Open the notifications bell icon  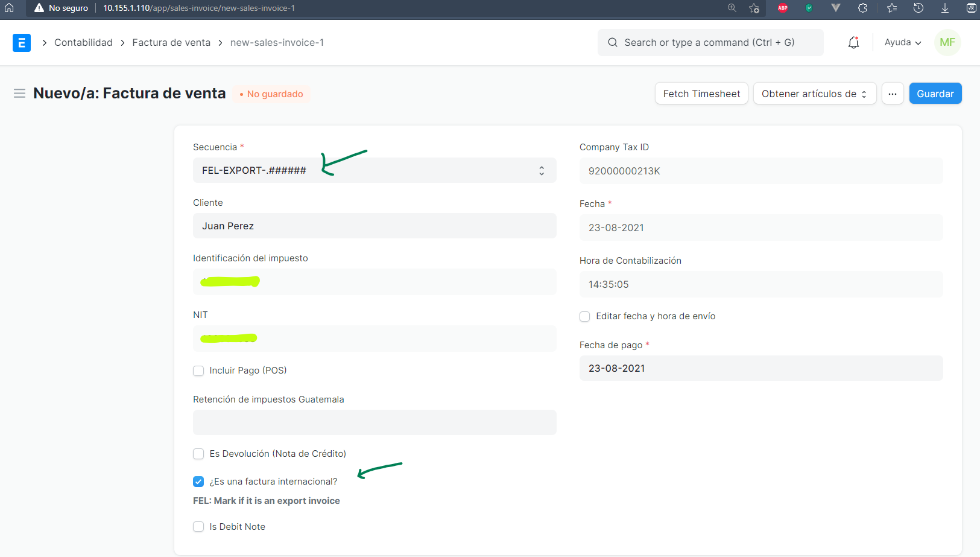click(853, 42)
